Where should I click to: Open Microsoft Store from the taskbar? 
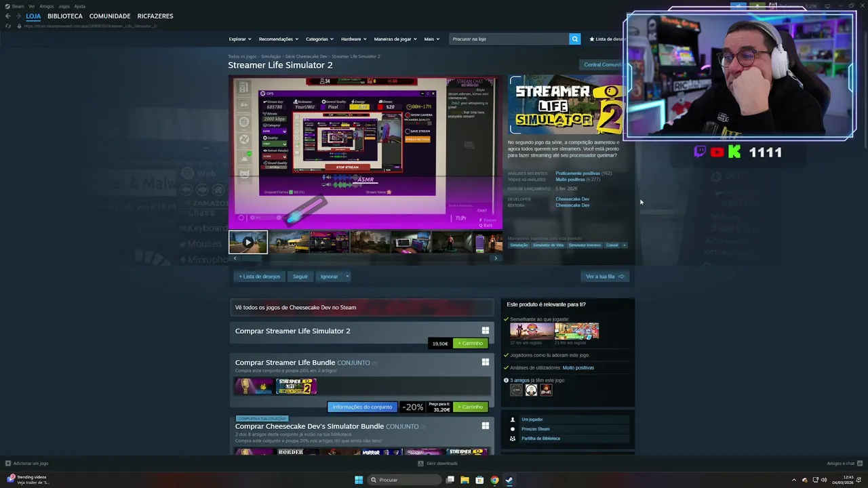tap(479, 480)
